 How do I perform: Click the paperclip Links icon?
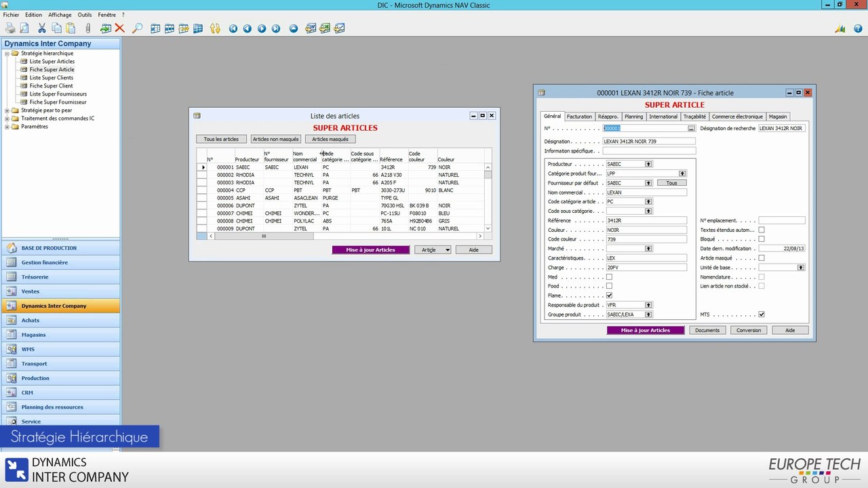coord(87,28)
